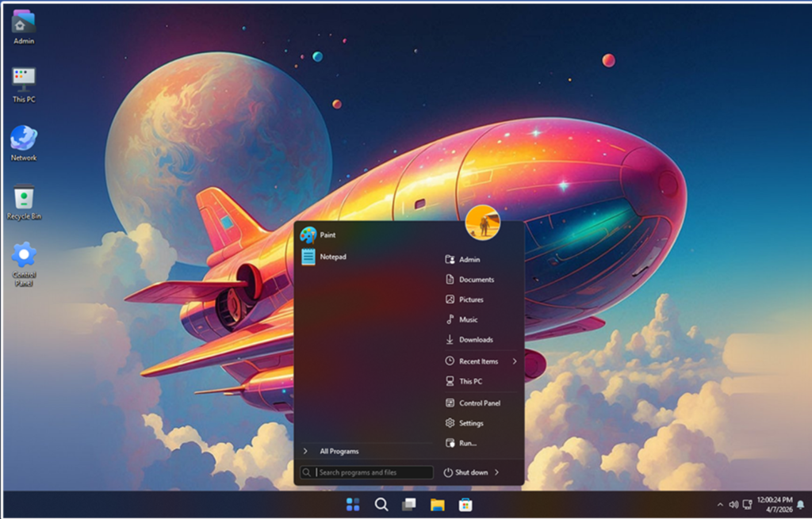The image size is (812, 519).
Task: Open Settings from the Start menu
Action: (470, 423)
